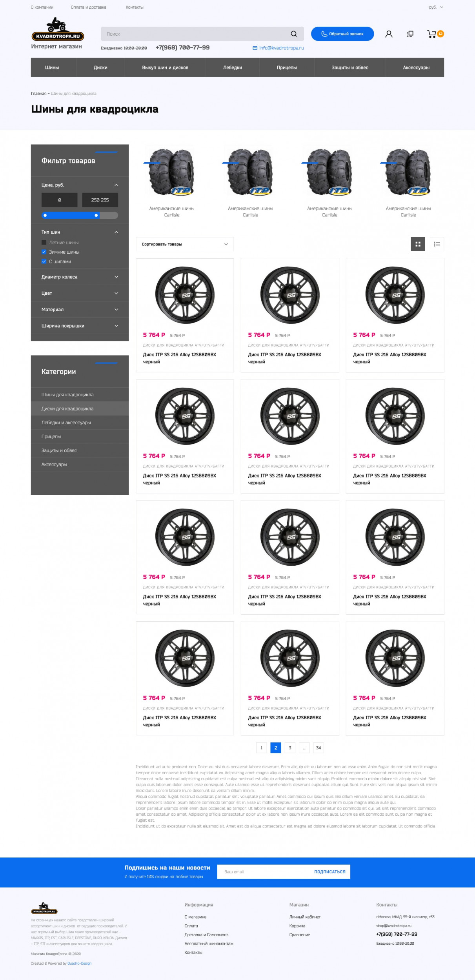The height and width of the screenshot is (980, 475).
Task: Open the user account icon
Action: point(389,34)
